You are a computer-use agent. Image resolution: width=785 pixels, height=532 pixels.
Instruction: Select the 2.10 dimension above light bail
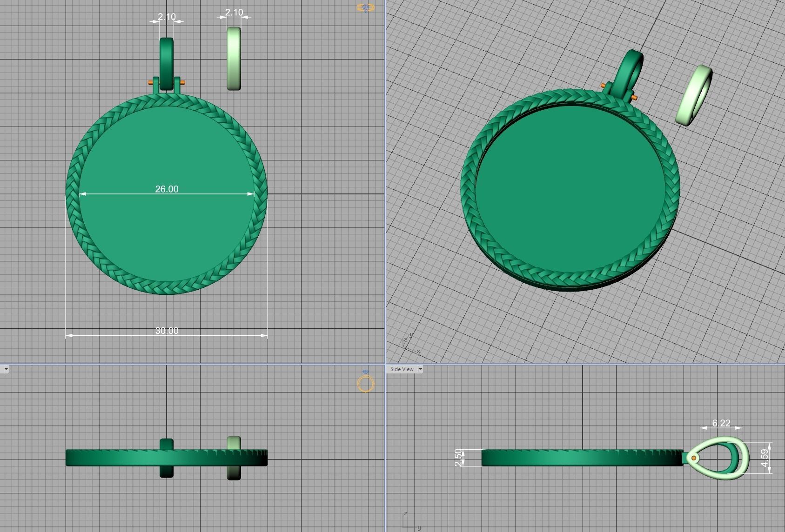click(x=234, y=12)
